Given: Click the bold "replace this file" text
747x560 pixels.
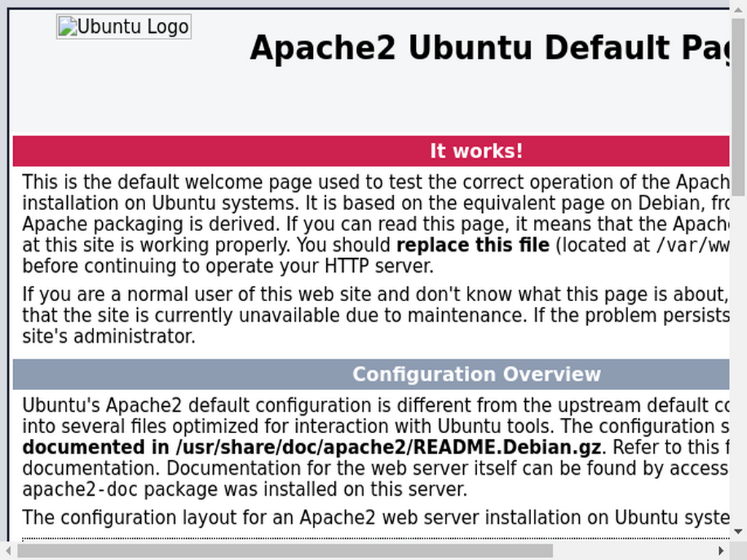Looking at the screenshot, I should coord(473,245).
